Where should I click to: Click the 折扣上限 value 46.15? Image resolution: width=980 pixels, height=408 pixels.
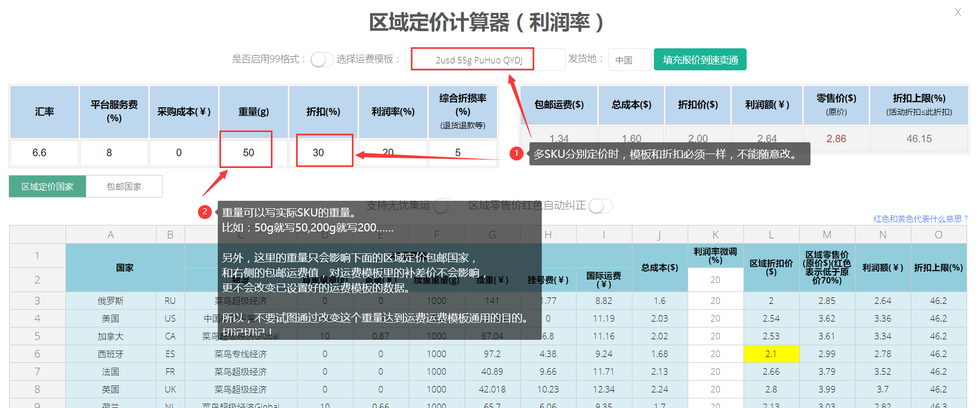click(919, 139)
